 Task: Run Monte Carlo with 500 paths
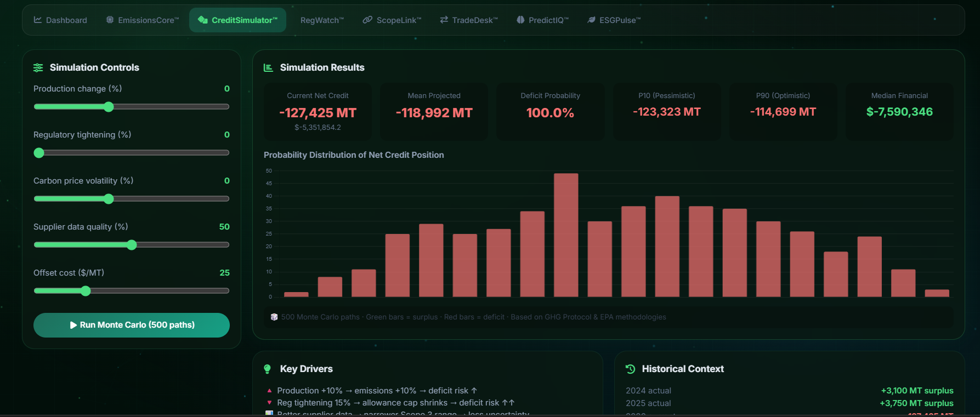132,325
